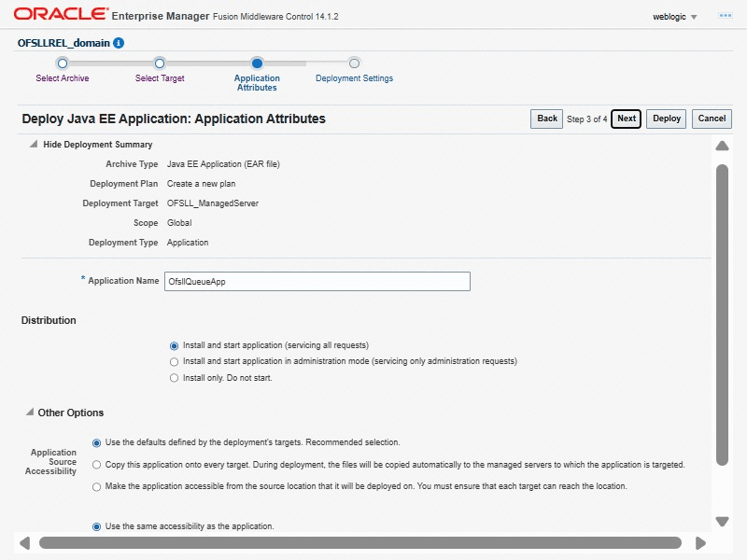Click the 'Step 3 of 4' text

coord(587,119)
